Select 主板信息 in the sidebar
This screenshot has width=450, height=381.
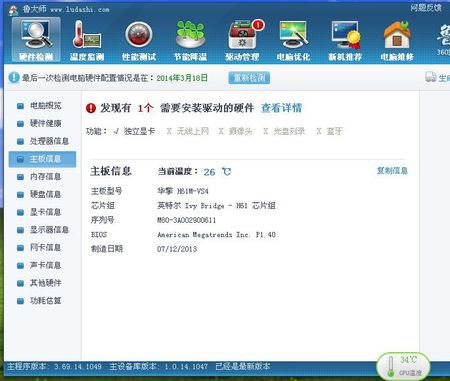tap(42, 159)
